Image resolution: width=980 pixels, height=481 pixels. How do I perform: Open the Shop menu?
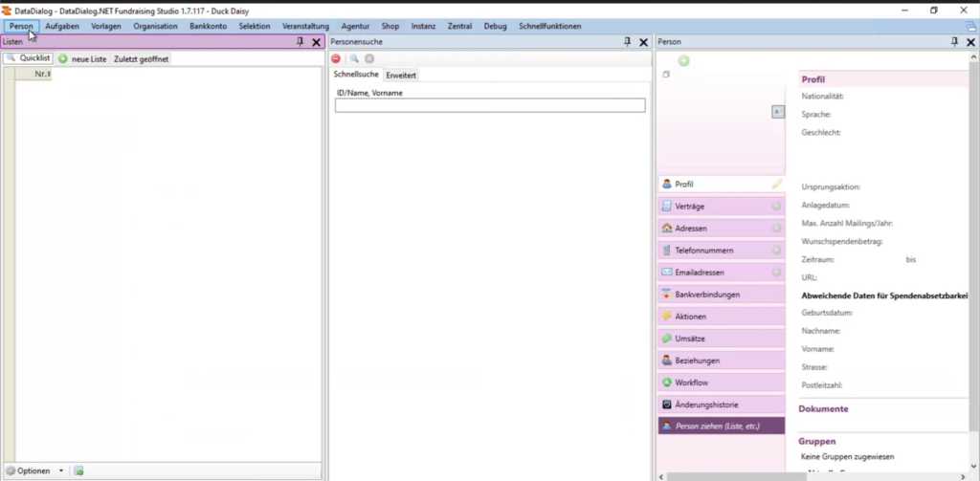(x=390, y=26)
